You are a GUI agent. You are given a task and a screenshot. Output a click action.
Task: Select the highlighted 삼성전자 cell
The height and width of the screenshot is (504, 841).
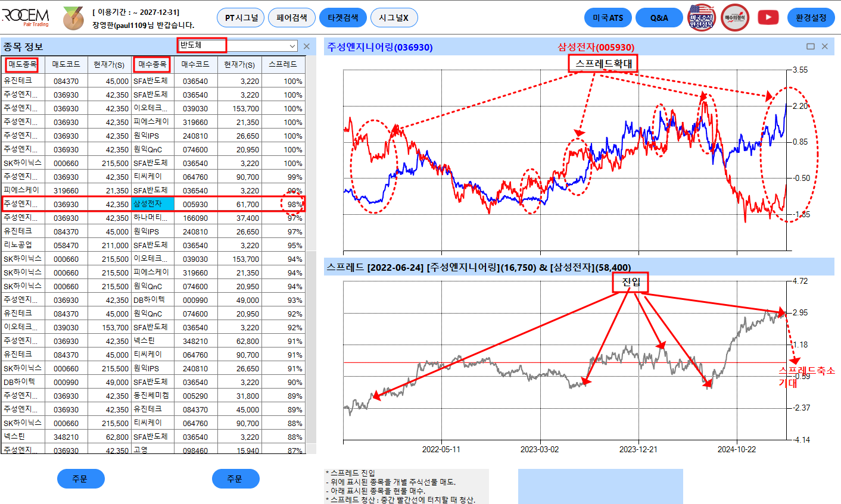(152, 204)
